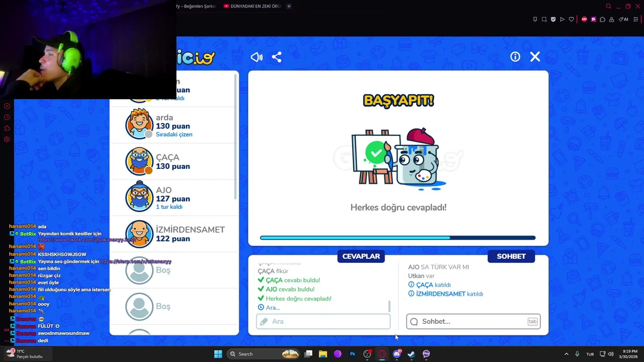Click the round timer progress bar
The image size is (644, 362).
pos(398,238)
